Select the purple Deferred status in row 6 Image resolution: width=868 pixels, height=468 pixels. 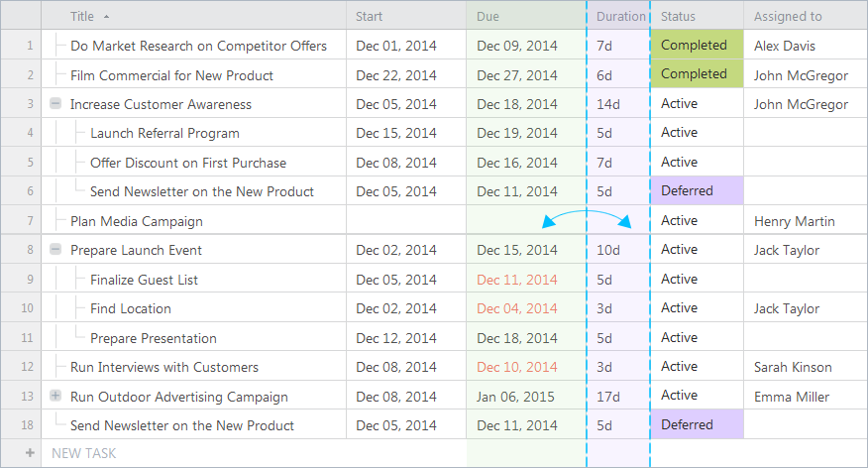pos(697,191)
